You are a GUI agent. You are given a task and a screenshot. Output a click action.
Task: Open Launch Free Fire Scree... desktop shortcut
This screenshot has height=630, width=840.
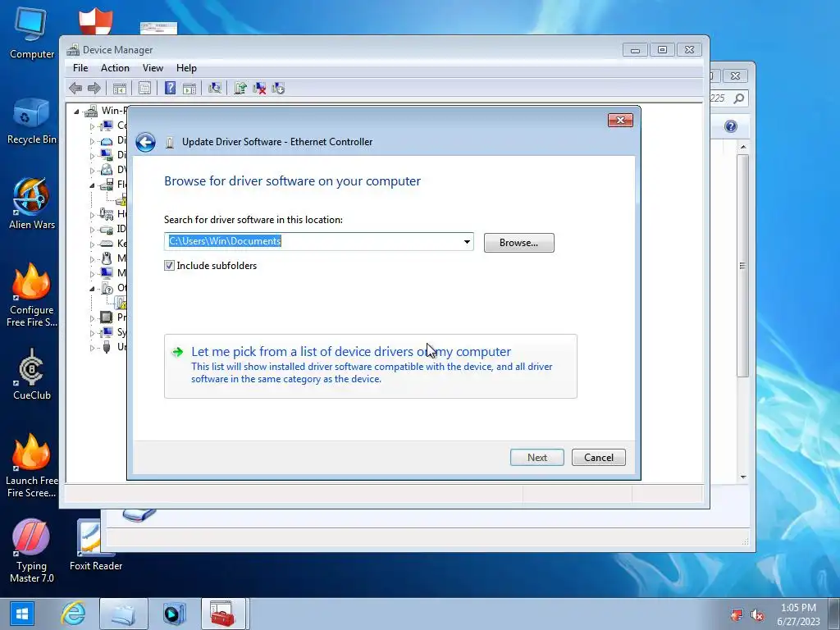click(x=32, y=465)
